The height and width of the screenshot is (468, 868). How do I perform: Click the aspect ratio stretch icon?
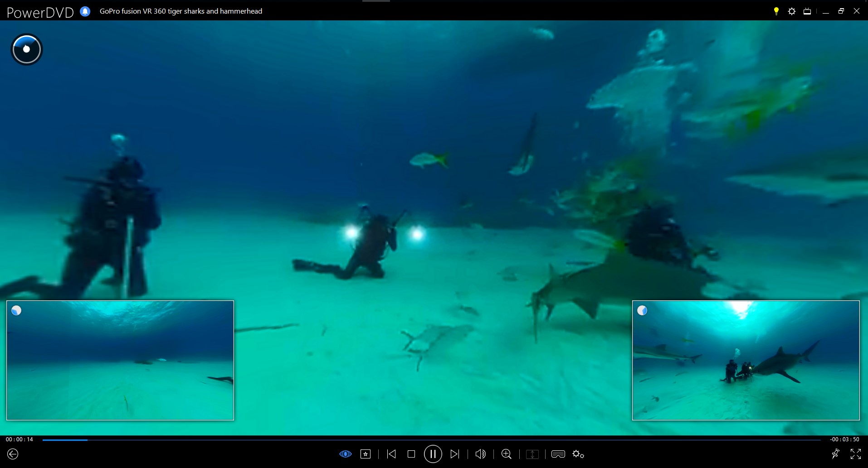532,454
